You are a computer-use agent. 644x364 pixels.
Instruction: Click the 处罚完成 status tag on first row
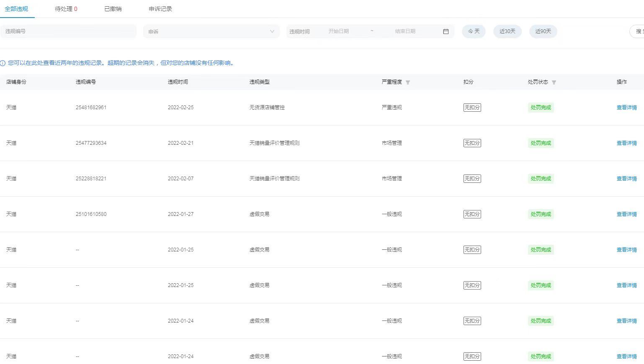[541, 107]
